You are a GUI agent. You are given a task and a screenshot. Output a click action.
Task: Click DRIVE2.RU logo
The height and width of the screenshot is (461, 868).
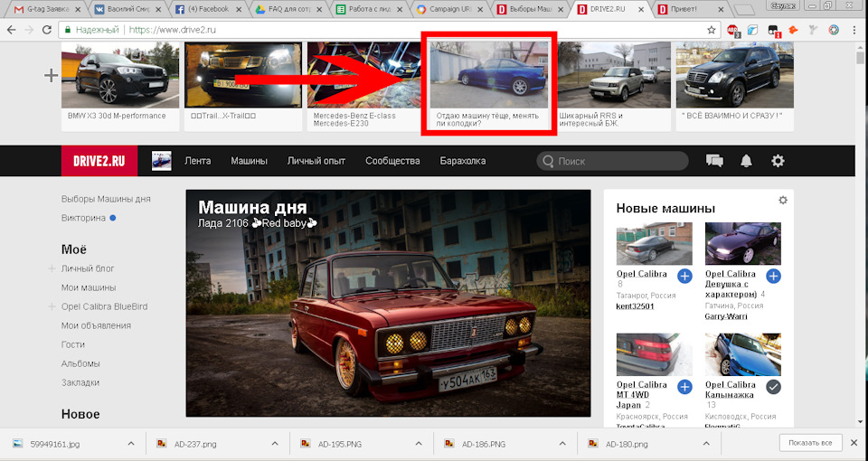click(99, 161)
